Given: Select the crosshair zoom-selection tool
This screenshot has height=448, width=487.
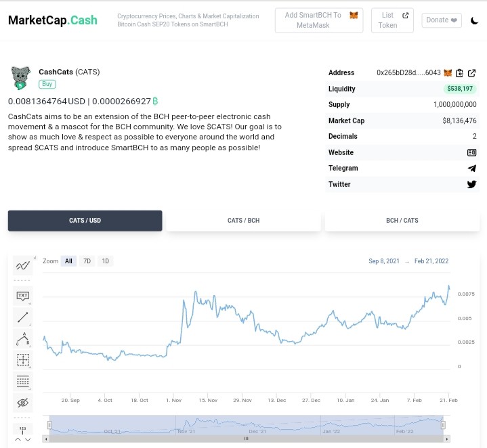Looking at the screenshot, I should (x=22, y=360).
